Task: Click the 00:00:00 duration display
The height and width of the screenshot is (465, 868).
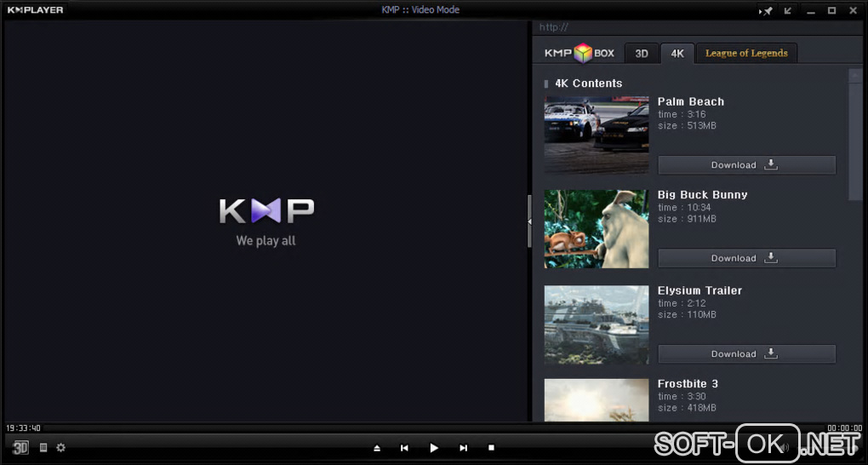Action: pos(845,428)
